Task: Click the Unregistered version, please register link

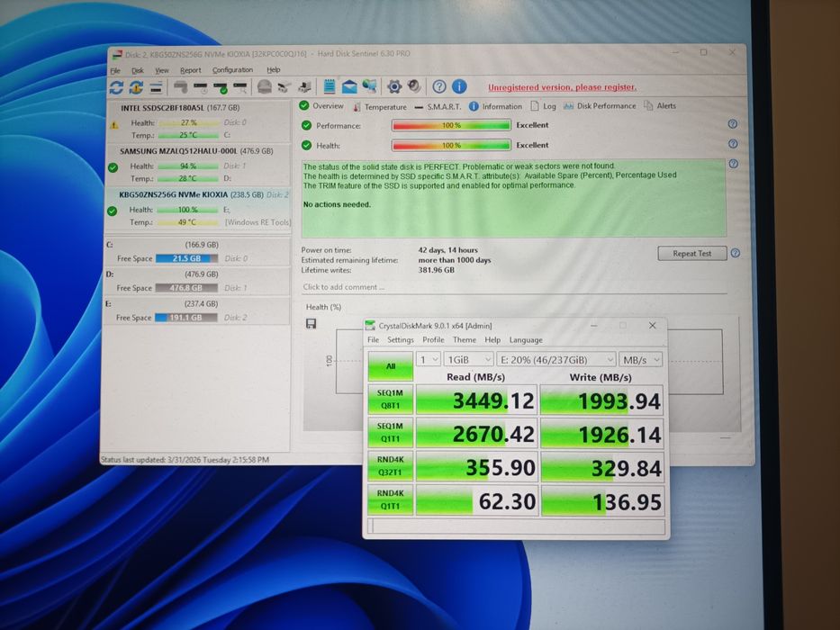Action: pos(562,87)
